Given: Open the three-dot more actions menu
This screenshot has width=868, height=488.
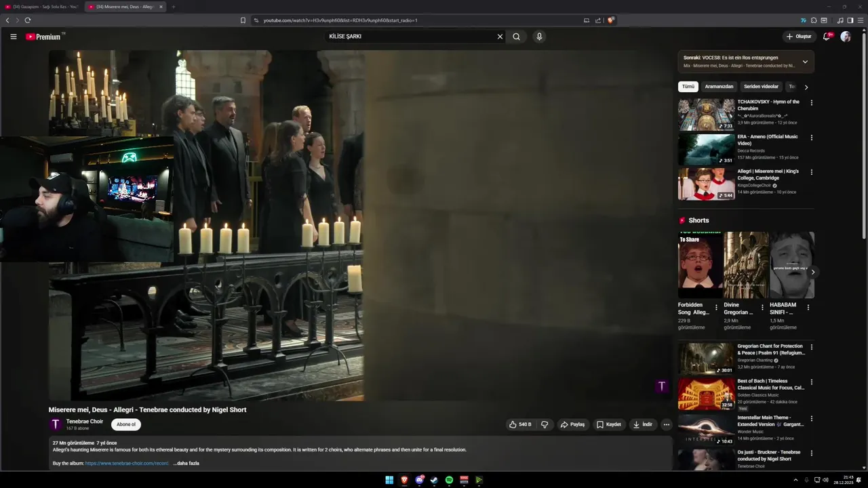Looking at the screenshot, I should coord(666,424).
